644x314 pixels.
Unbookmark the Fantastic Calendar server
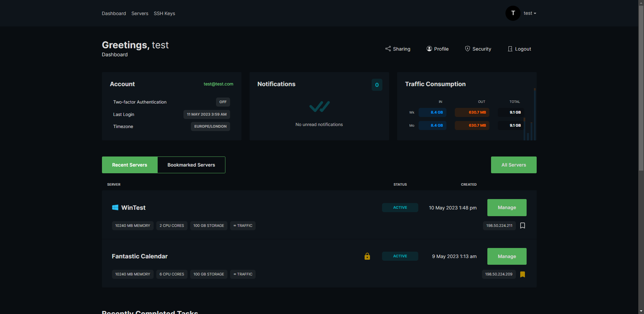click(x=523, y=274)
